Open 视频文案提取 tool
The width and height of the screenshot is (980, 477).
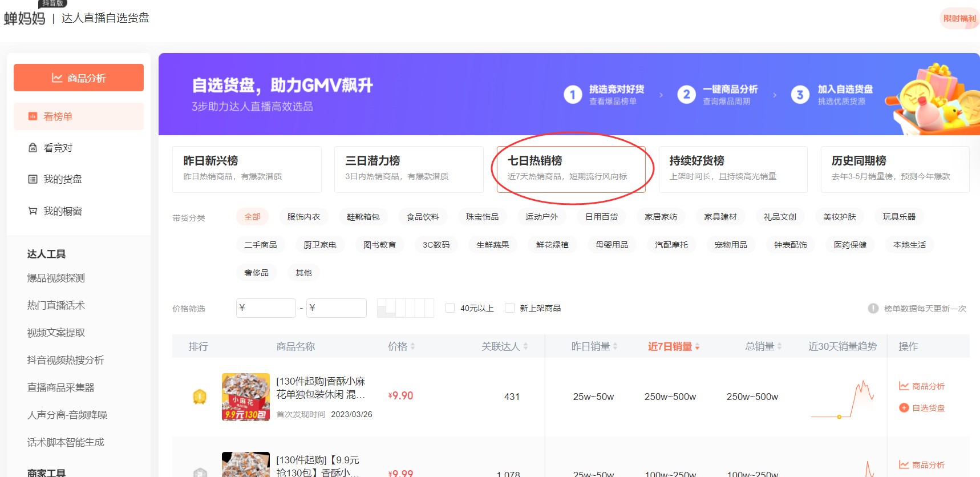click(56, 333)
